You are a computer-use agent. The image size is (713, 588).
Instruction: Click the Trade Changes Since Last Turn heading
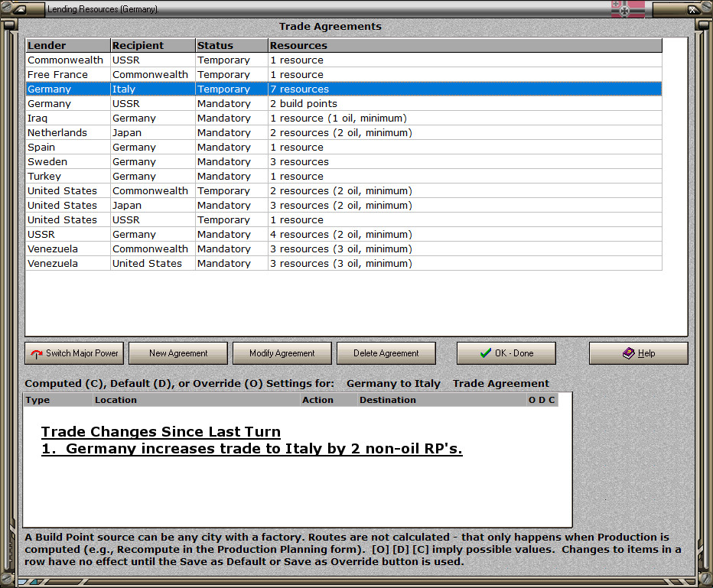click(x=161, y=432)
